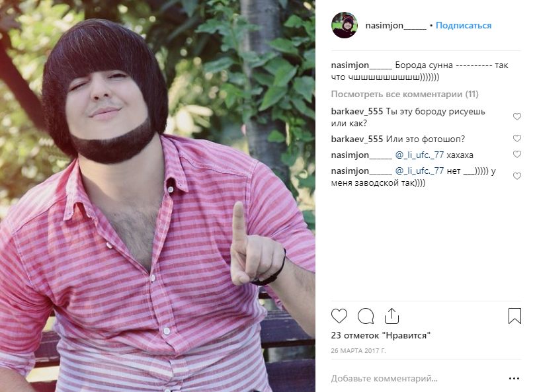Screen dimensions: 535x392
Task: Like the comment ending with "хахаха"
Action: point(517,155)
